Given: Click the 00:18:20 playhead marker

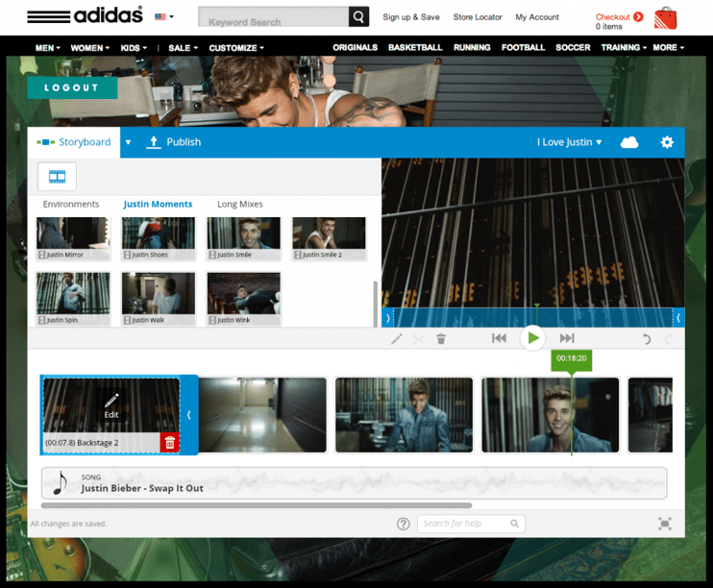Looking at the screenshot, I should tap(572, 359).
